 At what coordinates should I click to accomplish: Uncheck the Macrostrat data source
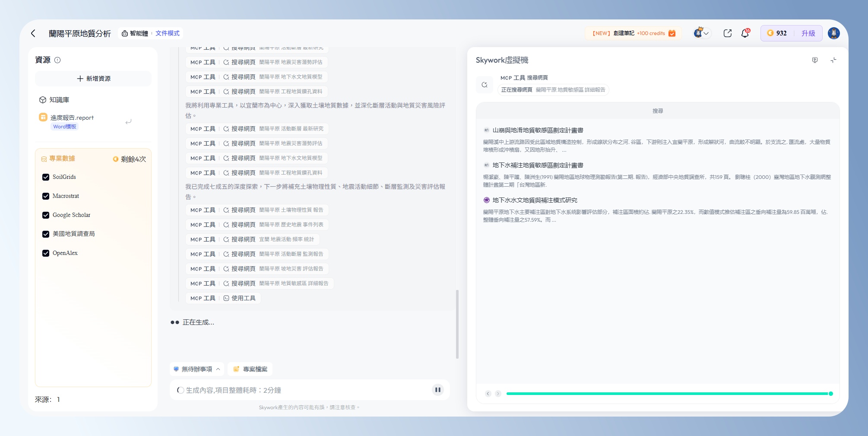46,196
